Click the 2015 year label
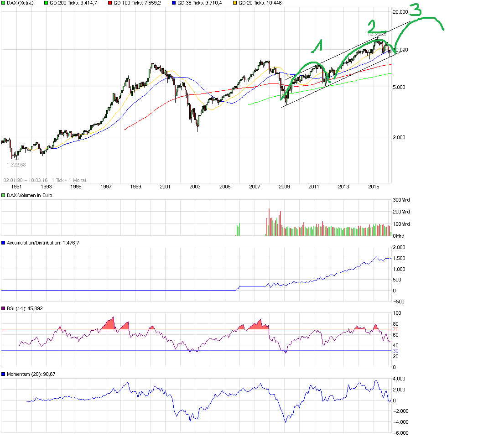The height and width of the screenshot is (437, 504). (x=374, y=187)
